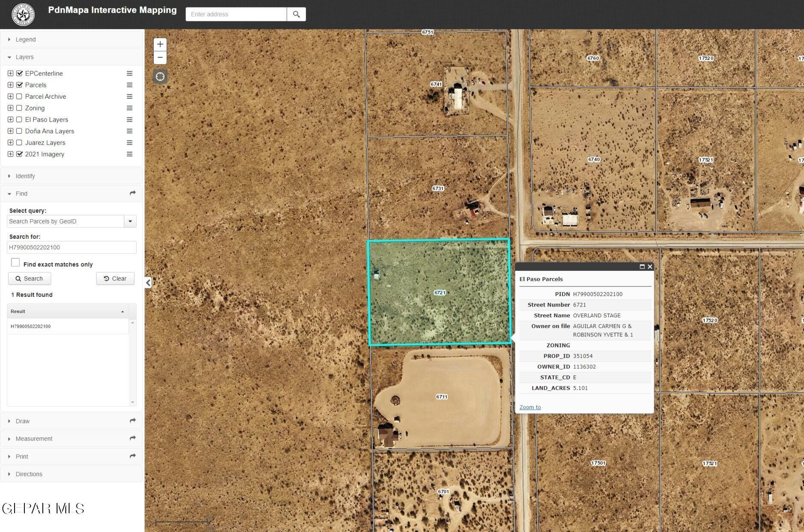
Task: Pop out the Draw panel arrow icon
Action: click(x=132, y=421)
